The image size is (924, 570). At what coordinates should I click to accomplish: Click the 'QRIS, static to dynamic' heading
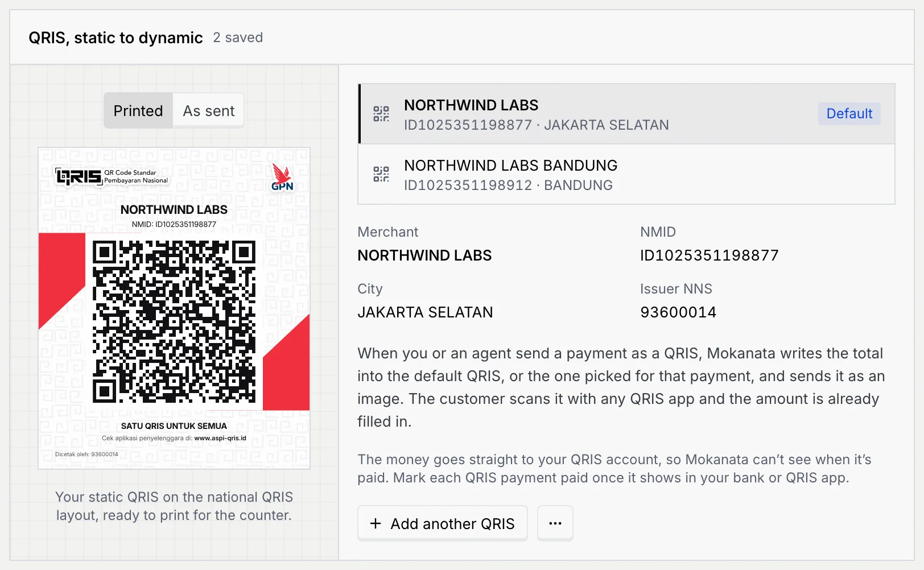115,38
